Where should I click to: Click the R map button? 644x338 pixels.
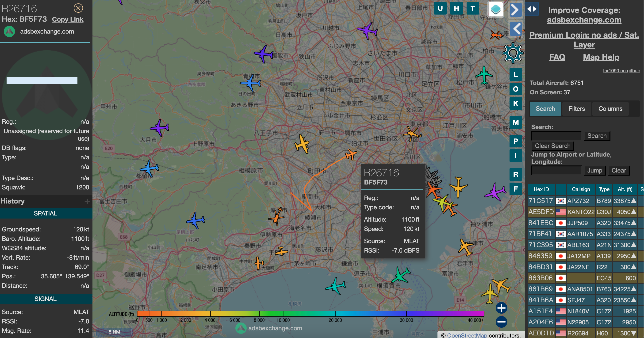[515, 174]
